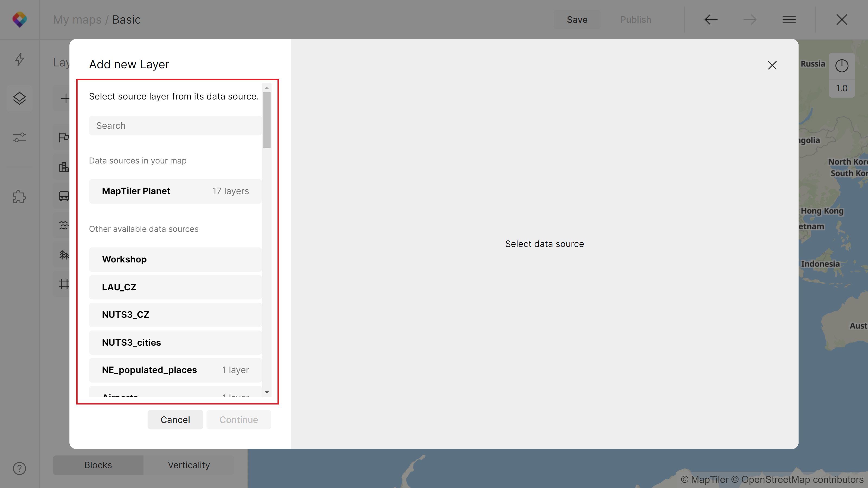Viewport: 868px width, 488px height.
Task: Open the puzzle piece extensions icon
Action: point(20,197)
